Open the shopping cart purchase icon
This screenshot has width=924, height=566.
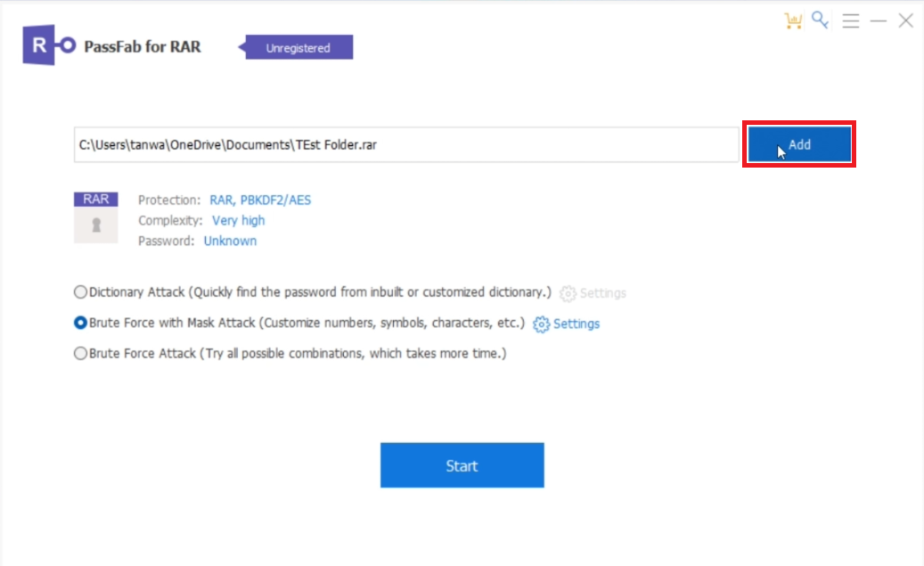click(x=793, y=21)
